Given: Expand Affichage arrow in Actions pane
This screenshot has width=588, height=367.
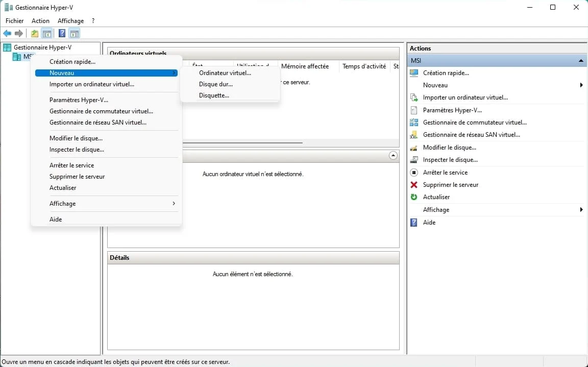Looking at the screenshot, I should pos(581,210).
